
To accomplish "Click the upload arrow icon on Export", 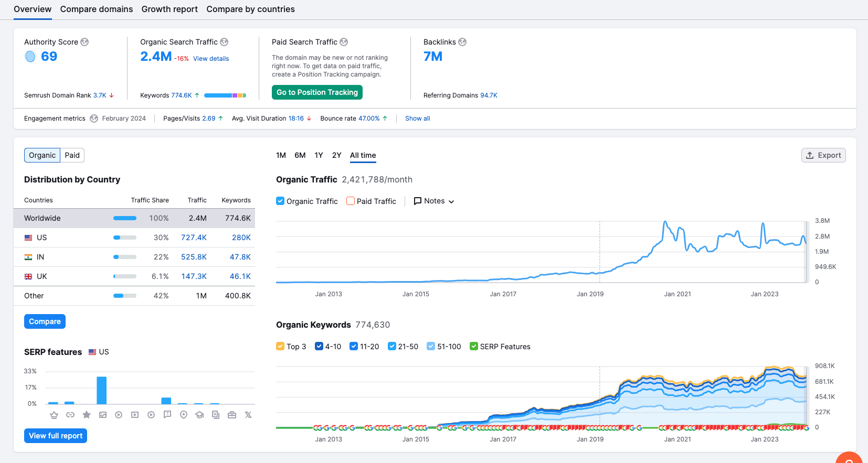I will click(x=810, y=155).
